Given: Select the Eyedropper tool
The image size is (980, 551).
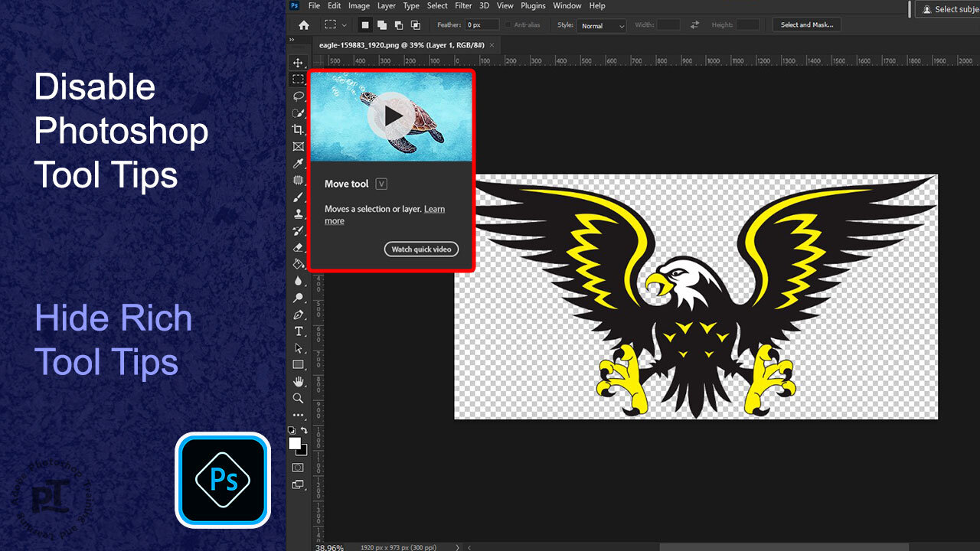Looking at the screenshot, I should (299, 163).
